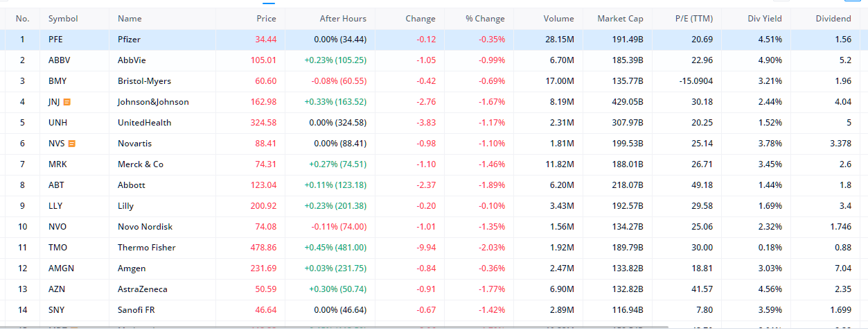Screen dimensions: 868x333
Task: Select the BMY ticker symbol
Action: click(57, 81)
